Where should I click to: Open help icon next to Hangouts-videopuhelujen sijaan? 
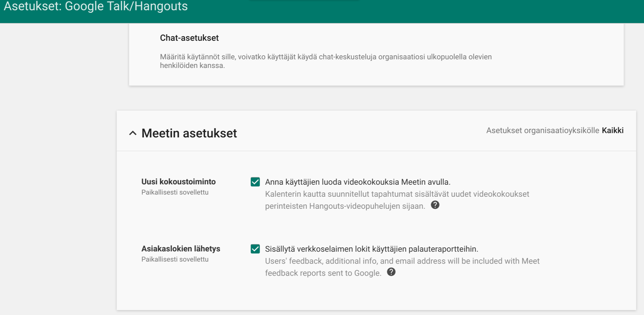tap(435, 205)
